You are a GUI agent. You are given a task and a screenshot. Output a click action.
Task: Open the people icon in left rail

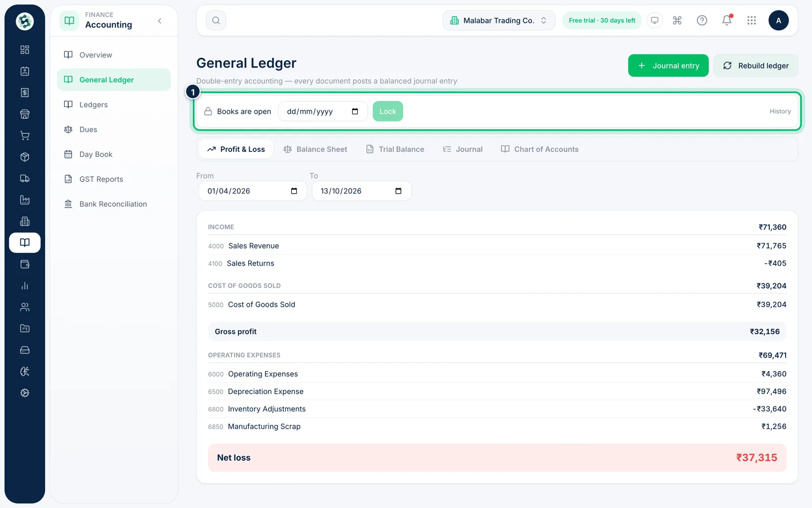coord(25,307)
